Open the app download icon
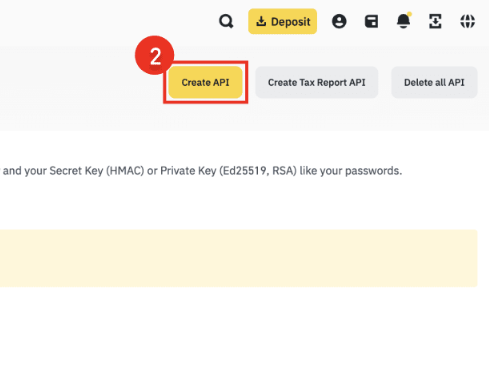The width and height of the screenshot is (489, 378). tap(435, 22)
